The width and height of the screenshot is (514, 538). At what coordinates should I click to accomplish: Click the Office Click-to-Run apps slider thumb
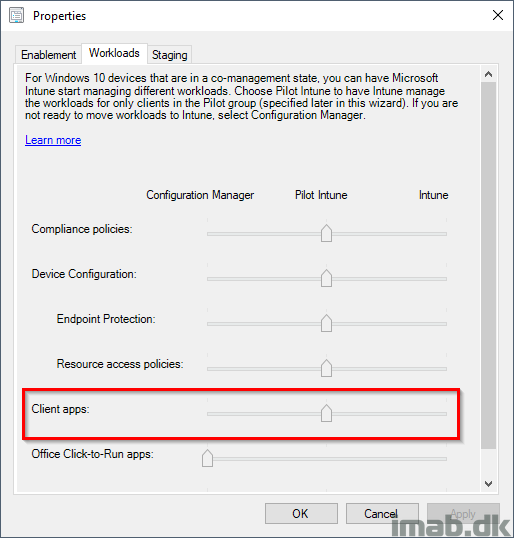(207, 458)
